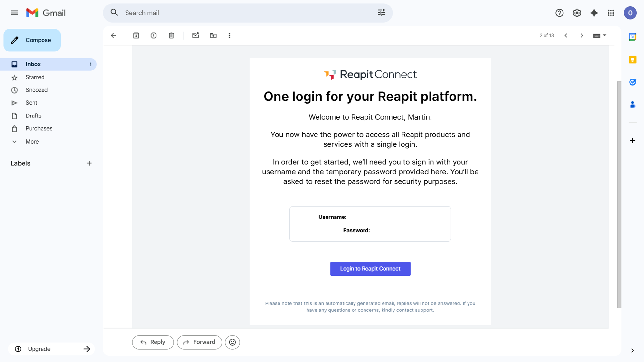
Task: Mark the email as unread
Action: click(195, 35)
